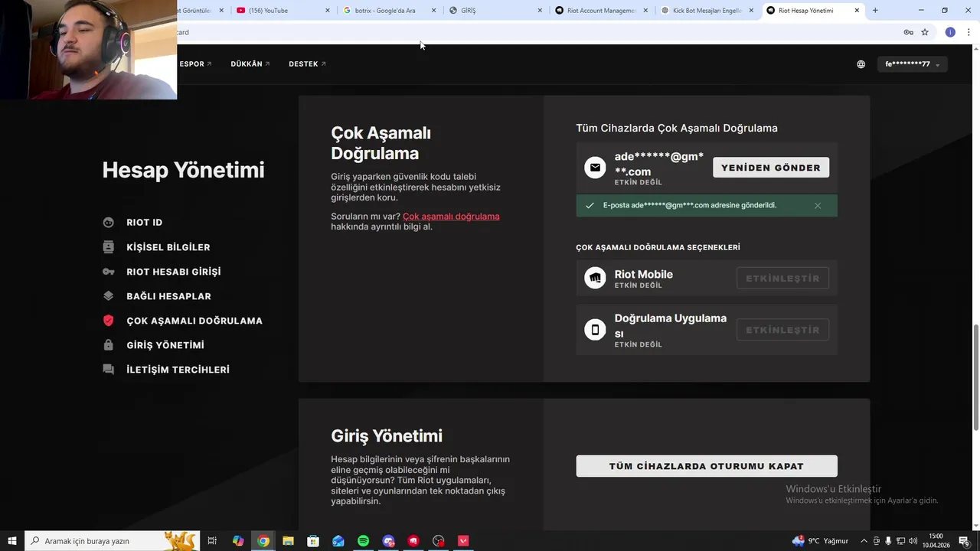Screen dimensions: 980x551
Task: Click the Windows search box
Action: (x=113, y=541)
